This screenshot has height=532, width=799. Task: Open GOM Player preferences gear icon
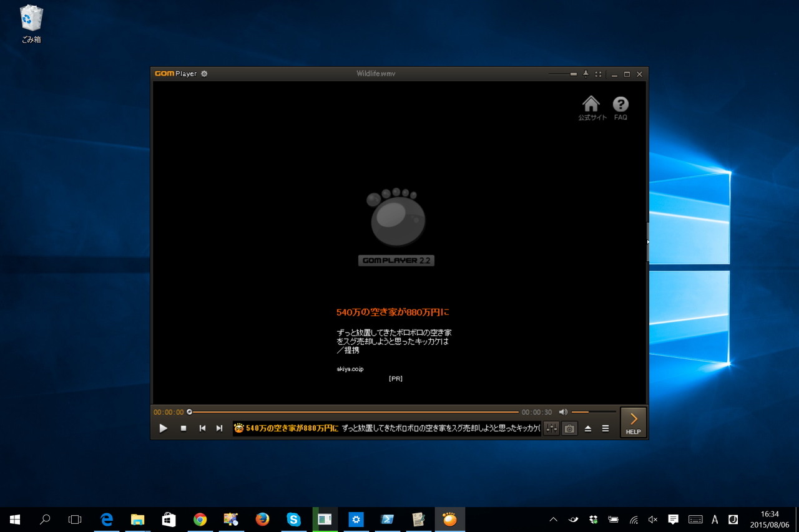pyautogui.click(x=204, y=74)
